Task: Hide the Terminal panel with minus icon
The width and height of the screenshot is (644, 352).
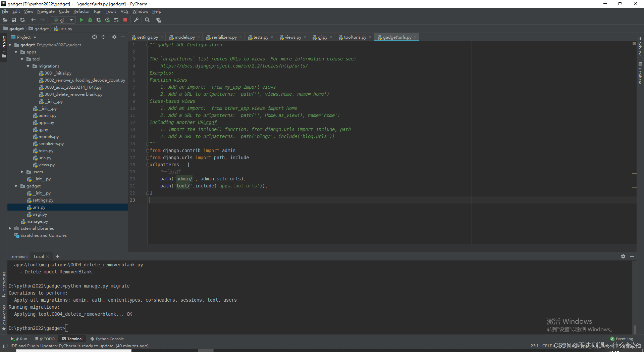Action: (x=632, y=256)
